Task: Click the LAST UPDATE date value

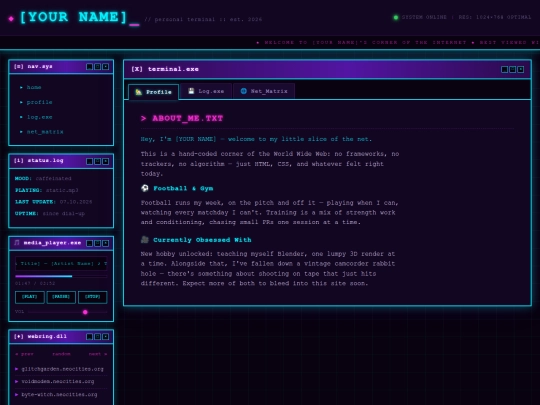Action: coord(76,202)
